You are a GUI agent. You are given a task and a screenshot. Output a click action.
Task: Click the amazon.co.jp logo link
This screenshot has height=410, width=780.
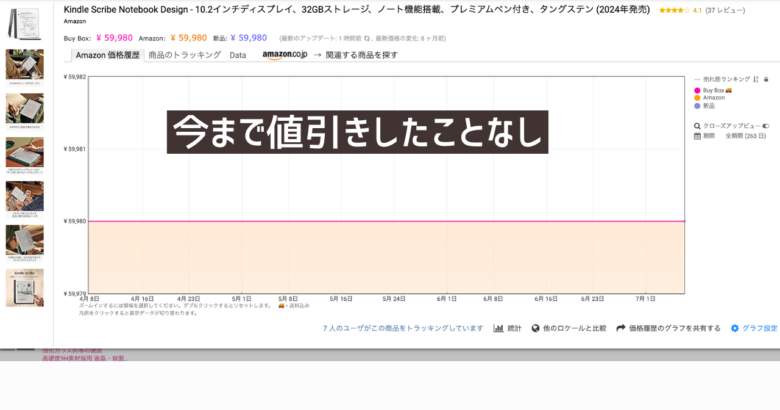[285, 55]
